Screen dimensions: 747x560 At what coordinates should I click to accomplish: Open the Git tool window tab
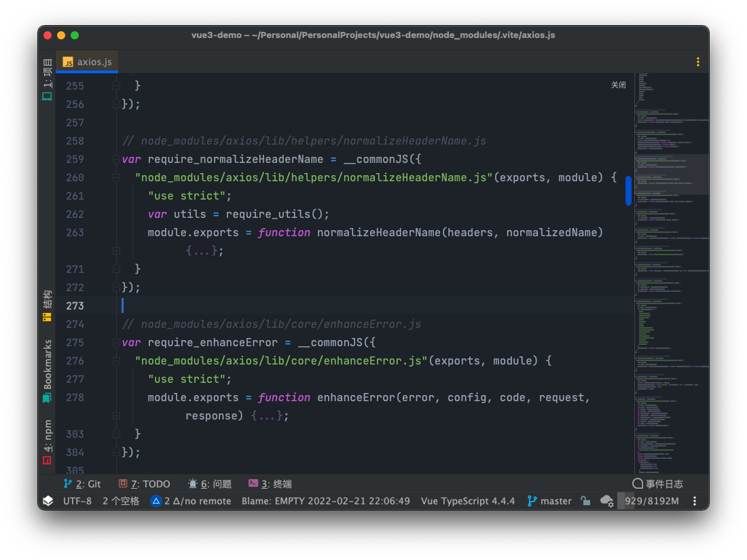[x=82, y=484]
